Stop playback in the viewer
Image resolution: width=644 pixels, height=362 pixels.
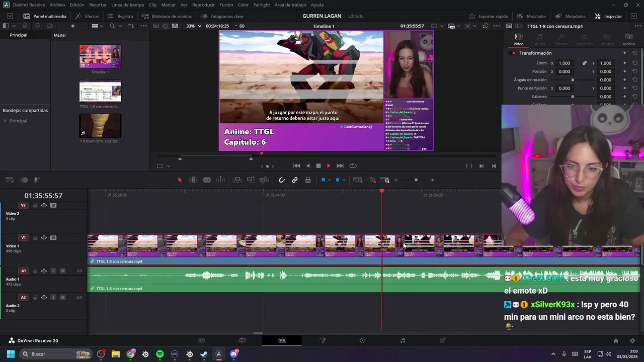(x=318, y=166)
